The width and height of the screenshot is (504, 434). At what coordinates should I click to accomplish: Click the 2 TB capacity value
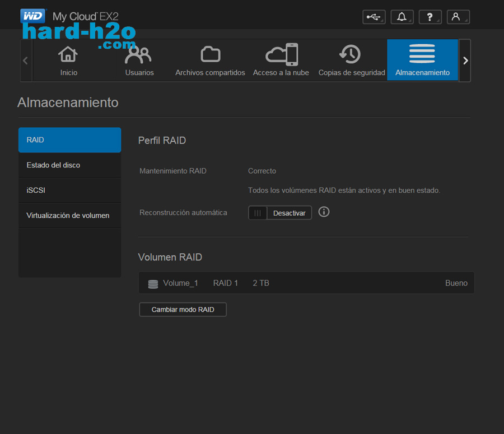point(260,283)
